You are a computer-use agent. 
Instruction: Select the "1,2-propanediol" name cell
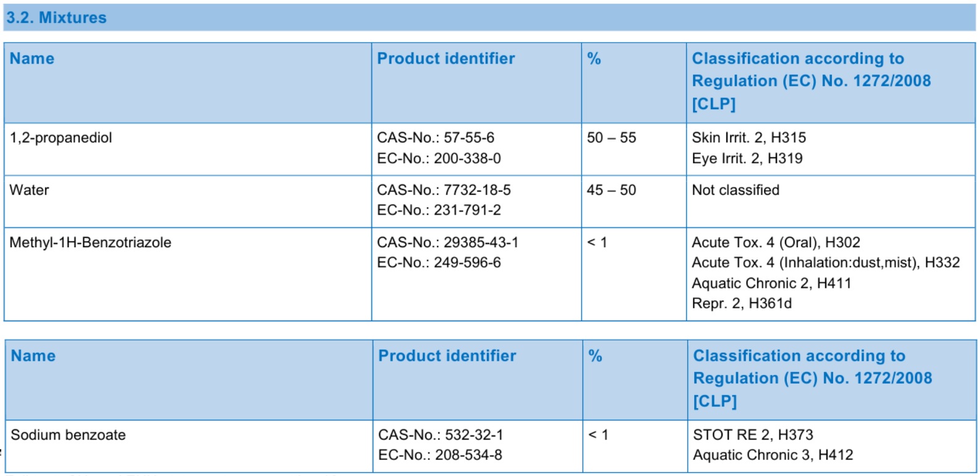point(60,137)
